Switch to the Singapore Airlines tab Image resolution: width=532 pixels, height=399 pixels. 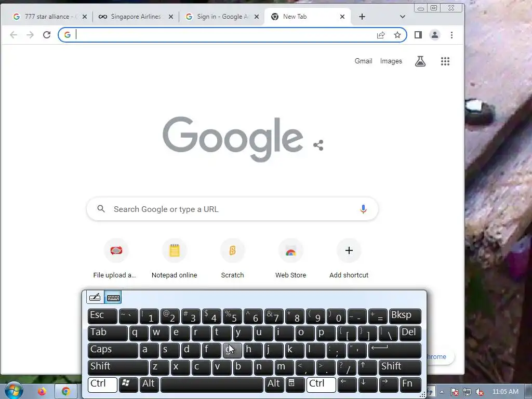click(136, 16)
